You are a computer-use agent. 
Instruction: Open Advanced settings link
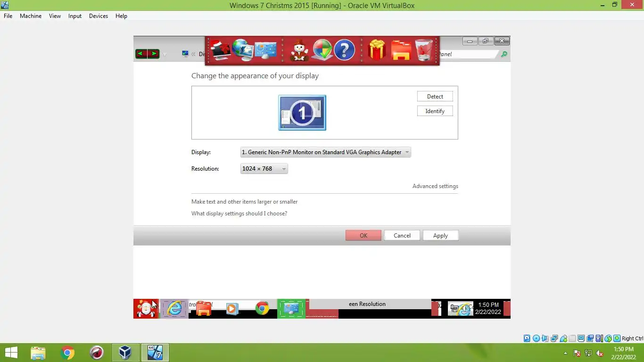tap(435, 186)
